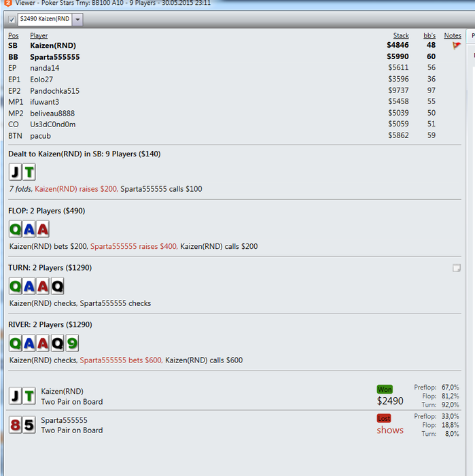Click the 7 folds preflop text
The height and width of the screenshot is (476, 475).
tap(20, 189)
